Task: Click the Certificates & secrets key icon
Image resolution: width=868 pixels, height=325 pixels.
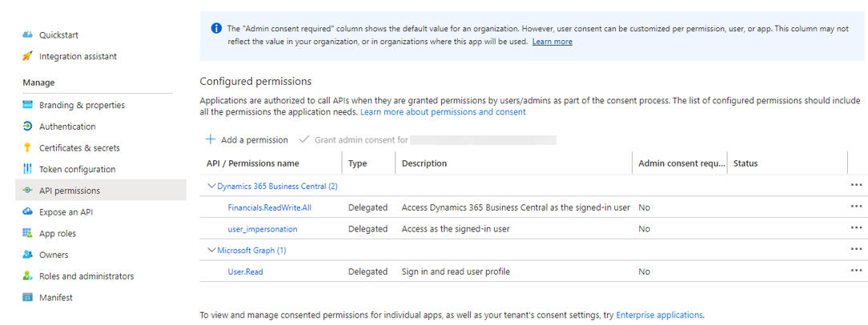Action: [27, 148]
